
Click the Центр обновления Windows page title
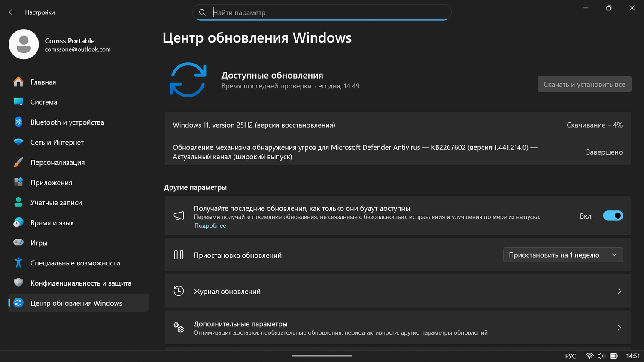(257, 38)
